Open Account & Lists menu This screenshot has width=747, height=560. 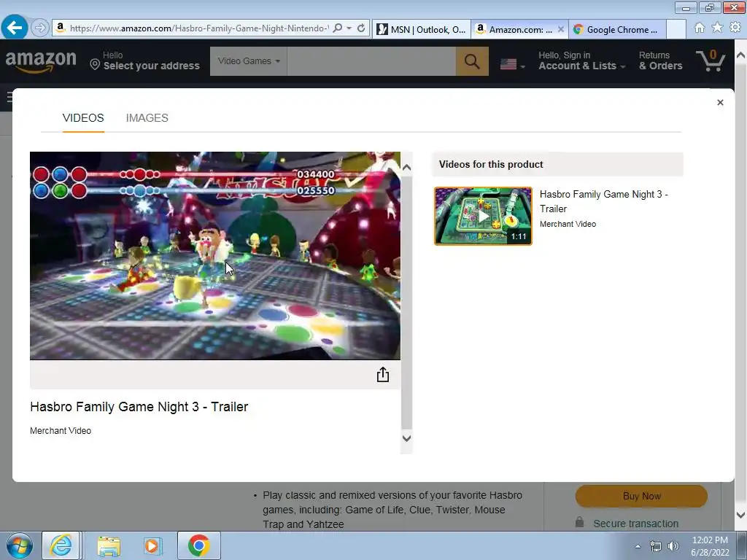tap(581, 61)
